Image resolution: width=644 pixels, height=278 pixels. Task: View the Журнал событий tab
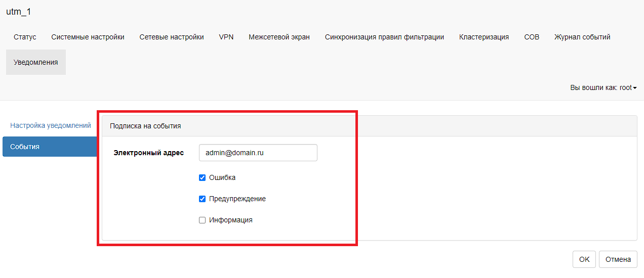[x=582, y=37]
